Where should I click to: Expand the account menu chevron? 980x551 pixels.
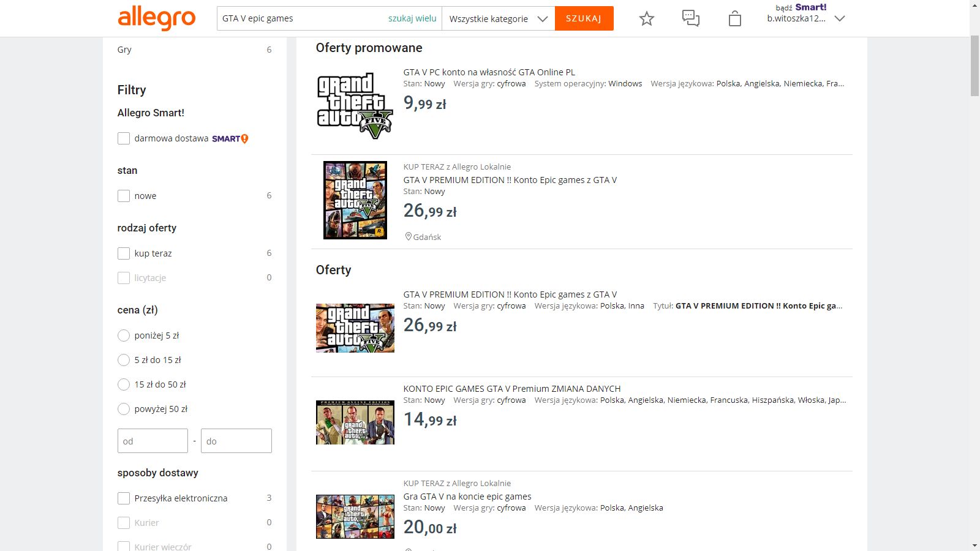(x=840, y=18)
